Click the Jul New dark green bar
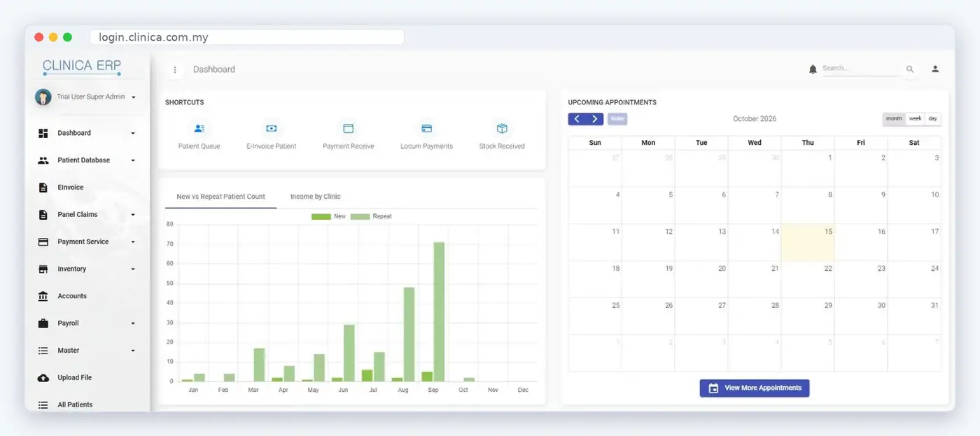The image size is (980, 436). pyautogui.click(x=367, y=376)
